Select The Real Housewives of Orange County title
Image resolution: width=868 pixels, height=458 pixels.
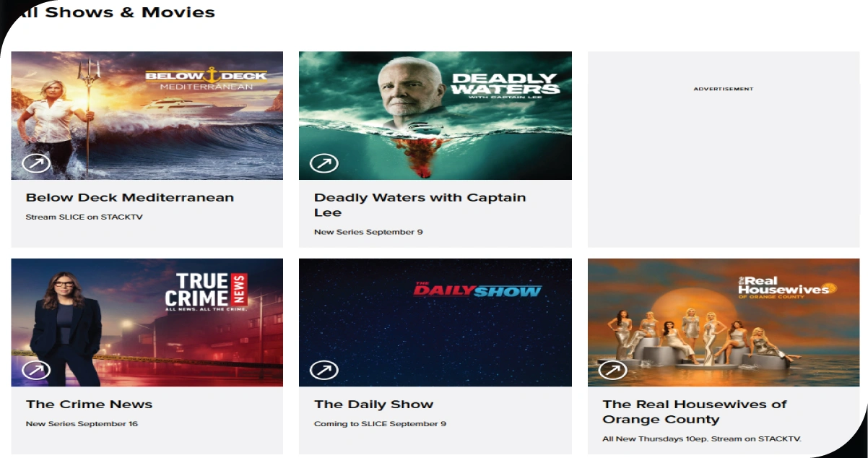(x=695, y=412)
